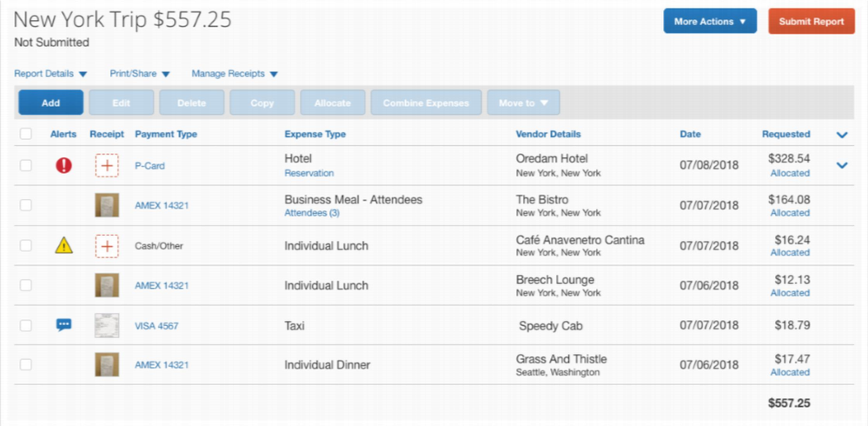The width and height of the screenshot is (868, 426).
Task: Click the Add expense button
Action: point(51,103)
